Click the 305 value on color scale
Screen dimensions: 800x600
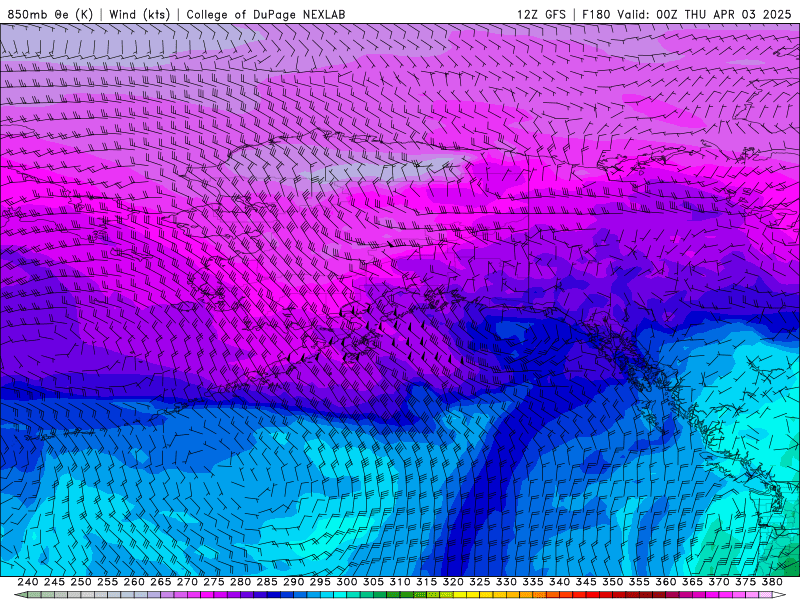pyautogui.click(x=373, y=582)
